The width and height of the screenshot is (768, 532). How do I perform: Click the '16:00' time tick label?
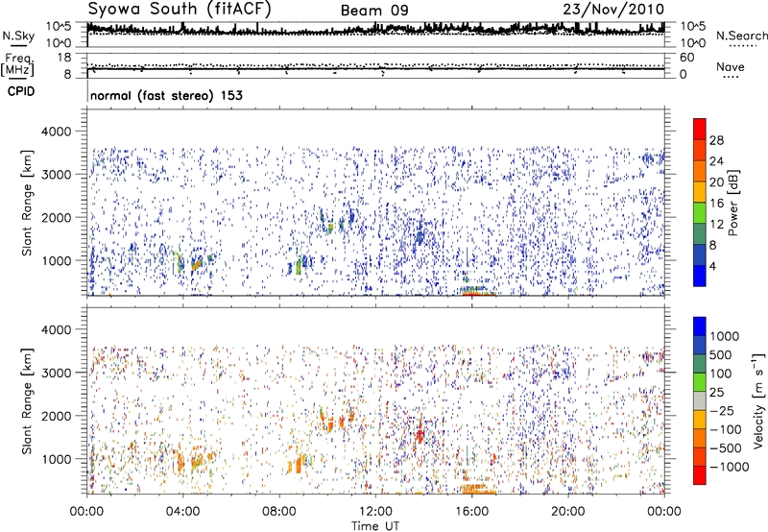tap(471, 512)
